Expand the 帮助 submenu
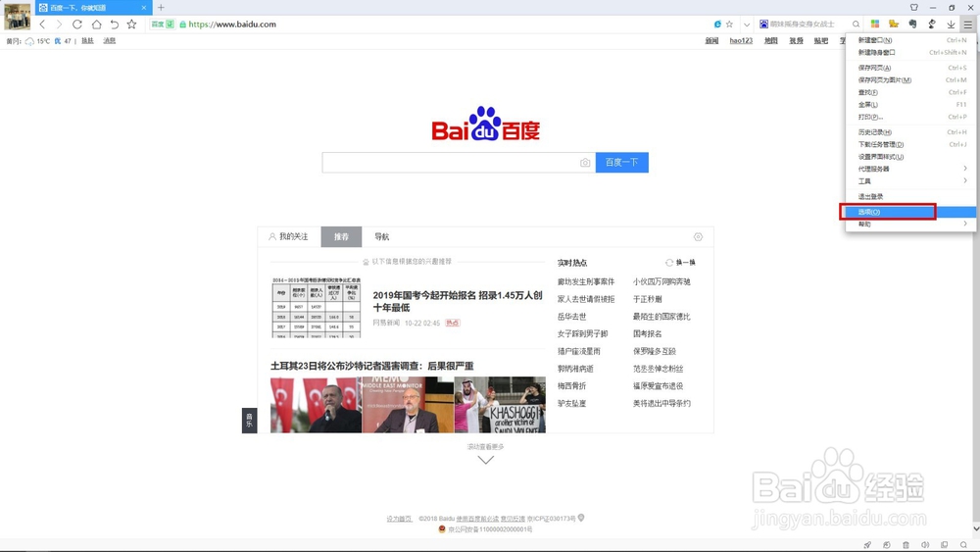 pos(910,224)
